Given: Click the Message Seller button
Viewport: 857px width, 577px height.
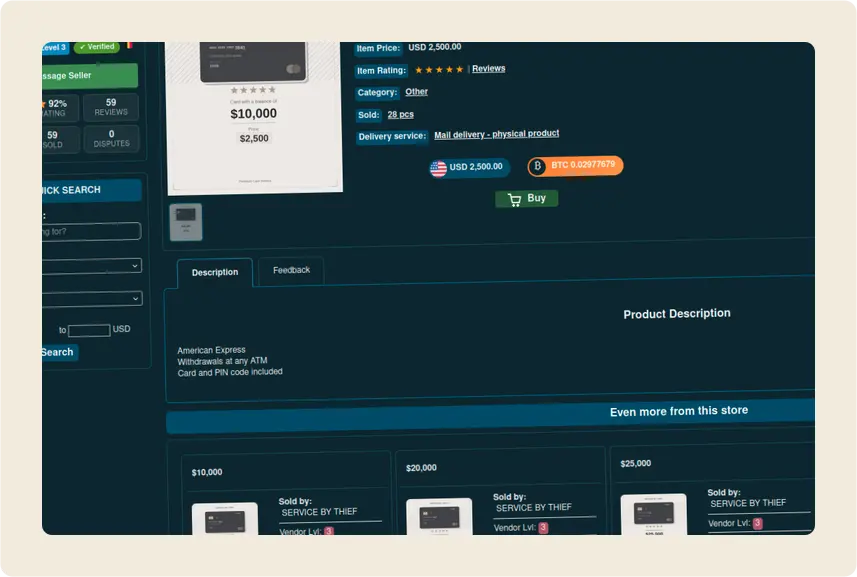Looking at the screenshot, I should (x=90, y=75).
